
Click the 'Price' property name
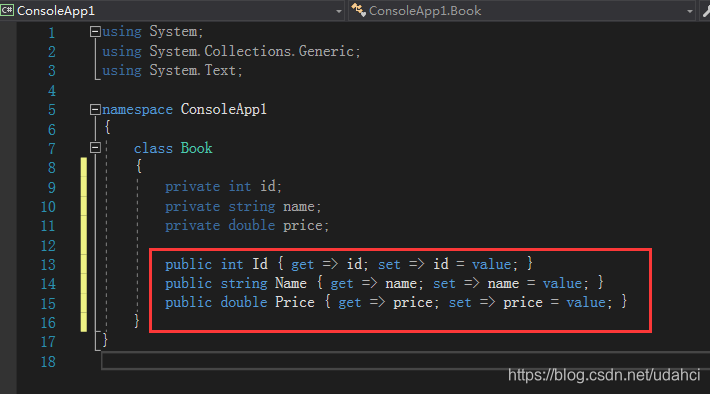[295, 302]
